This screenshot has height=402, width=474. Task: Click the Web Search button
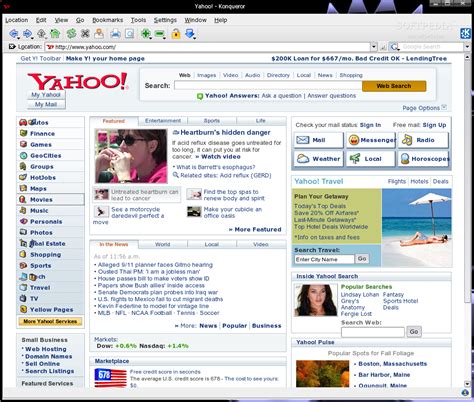click(394, 86)
